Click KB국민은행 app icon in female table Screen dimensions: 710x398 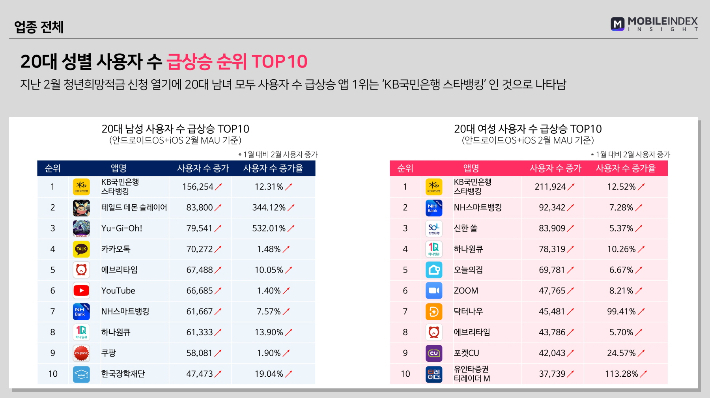(x=434, y=187)
